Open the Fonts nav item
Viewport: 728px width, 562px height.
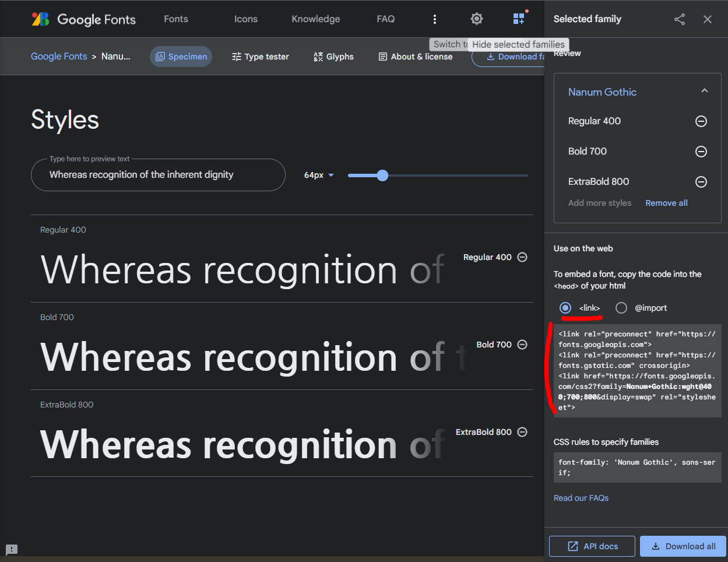click(x=176, y=19)
